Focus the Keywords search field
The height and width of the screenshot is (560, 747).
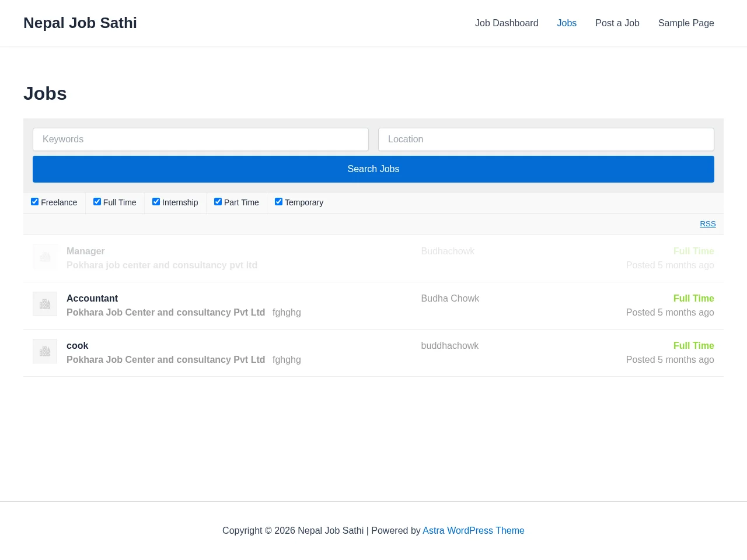pos(201,139)
